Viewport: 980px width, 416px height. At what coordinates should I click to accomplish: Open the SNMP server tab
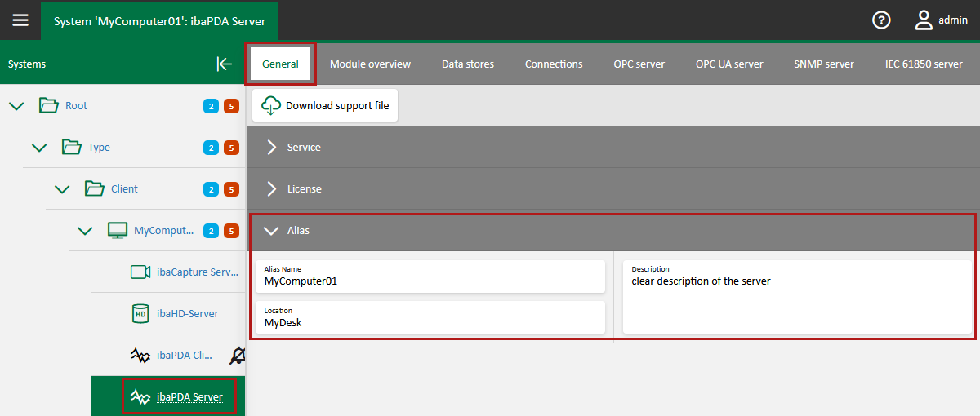point(824,64)
